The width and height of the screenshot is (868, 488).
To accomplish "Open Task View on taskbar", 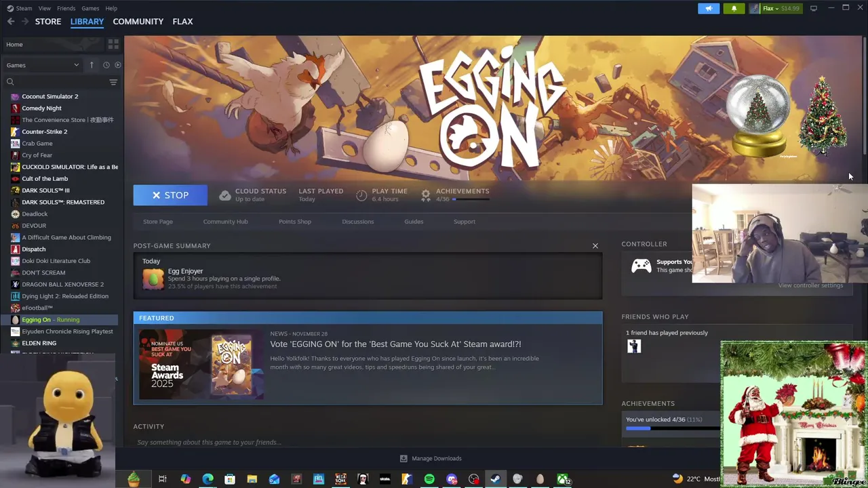I will coord(163,480).
